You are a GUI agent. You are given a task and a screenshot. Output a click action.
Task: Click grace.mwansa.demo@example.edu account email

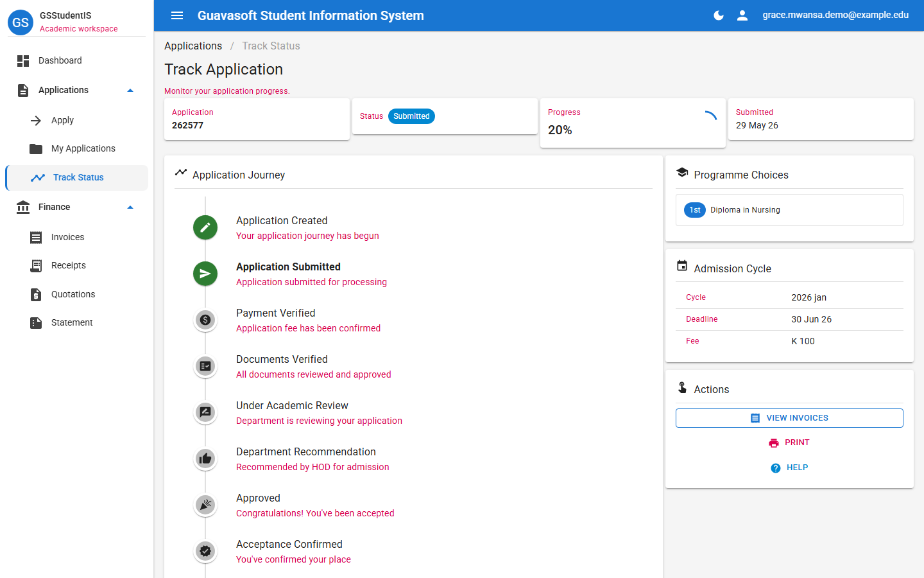click(x=835, y=15)
